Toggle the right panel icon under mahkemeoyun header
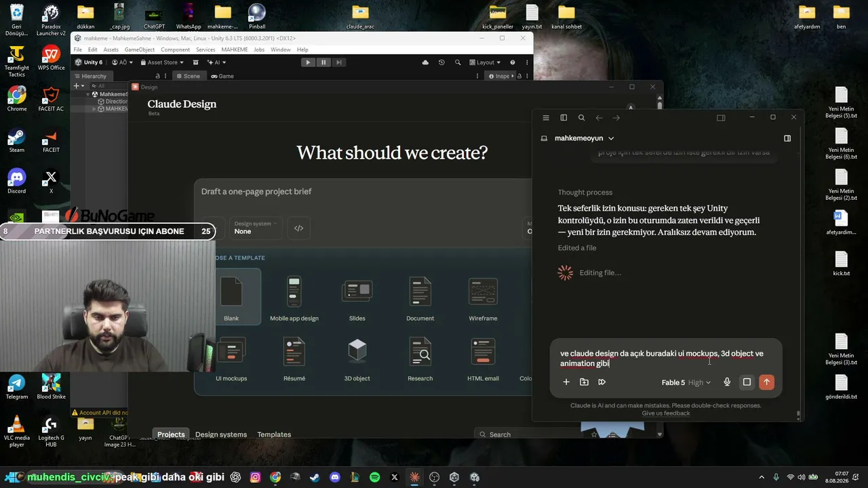The width and height of the screenshot is (868, 488). tap(787, 138)
